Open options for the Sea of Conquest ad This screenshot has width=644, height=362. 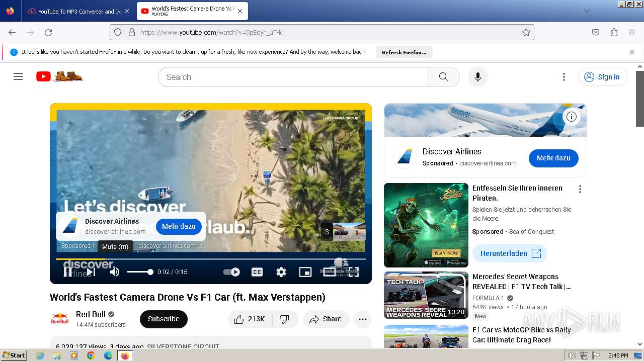(580, 189)
